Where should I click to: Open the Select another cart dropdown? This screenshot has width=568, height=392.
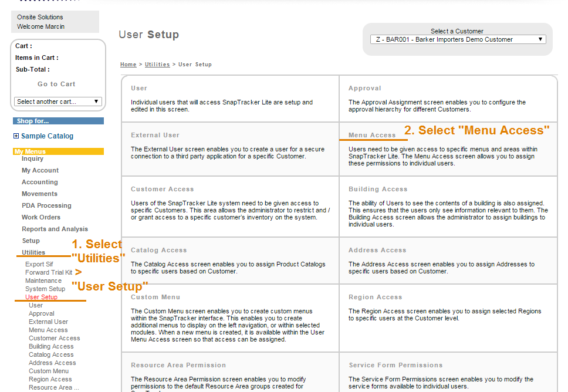click(x=58, y=102)
